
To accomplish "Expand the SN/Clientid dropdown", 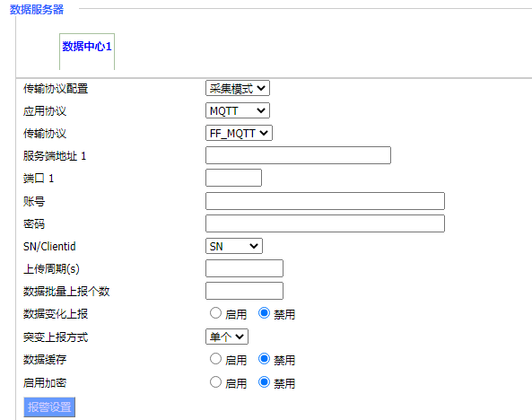I will point(234,246).
